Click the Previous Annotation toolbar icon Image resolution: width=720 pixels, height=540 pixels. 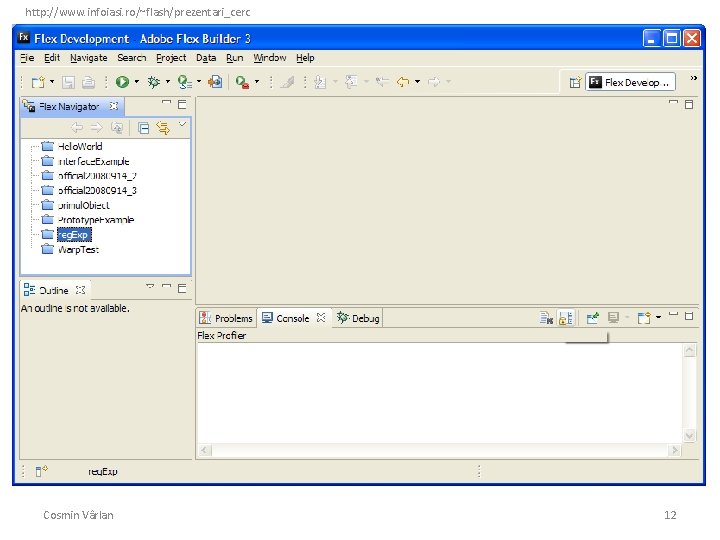tap(351, 82)
